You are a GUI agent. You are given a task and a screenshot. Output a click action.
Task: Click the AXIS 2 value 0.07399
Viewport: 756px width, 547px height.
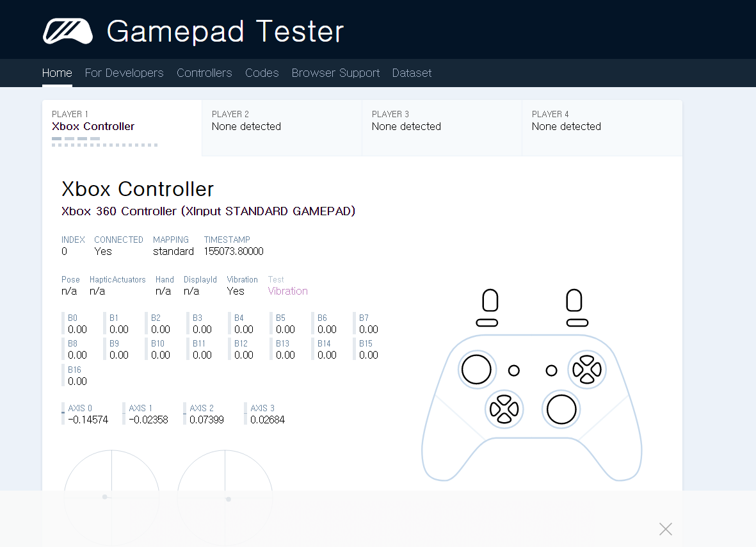207,420
